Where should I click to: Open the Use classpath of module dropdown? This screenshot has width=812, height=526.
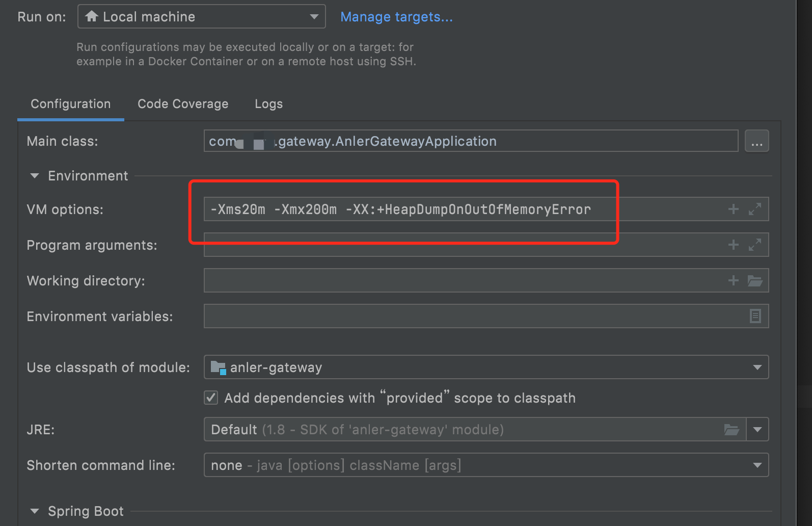[486, 367]
